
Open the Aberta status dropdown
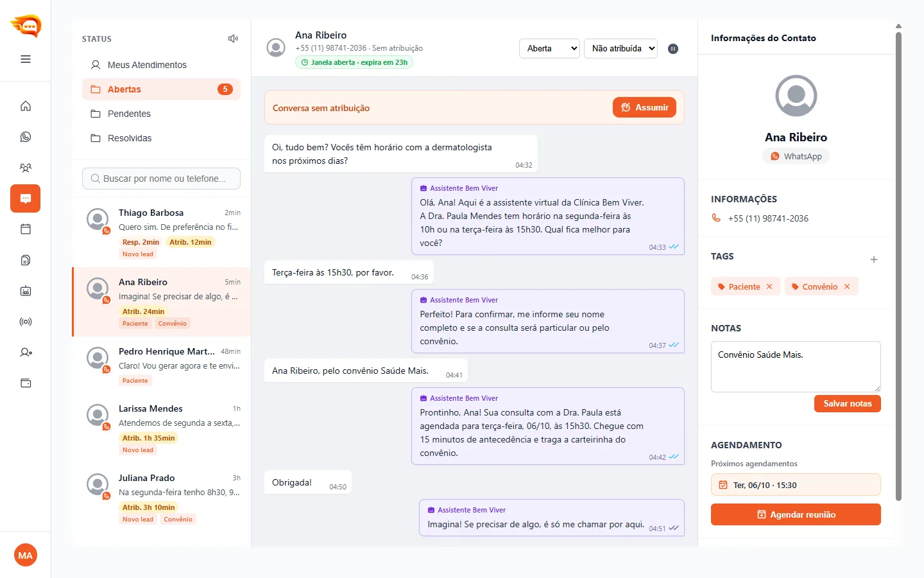click(x=549, y=48)
